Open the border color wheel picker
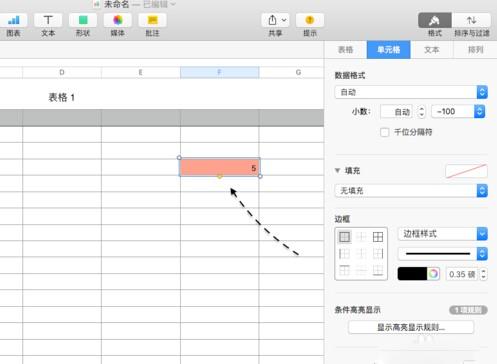The image size is (497, 364). (433, 274)
